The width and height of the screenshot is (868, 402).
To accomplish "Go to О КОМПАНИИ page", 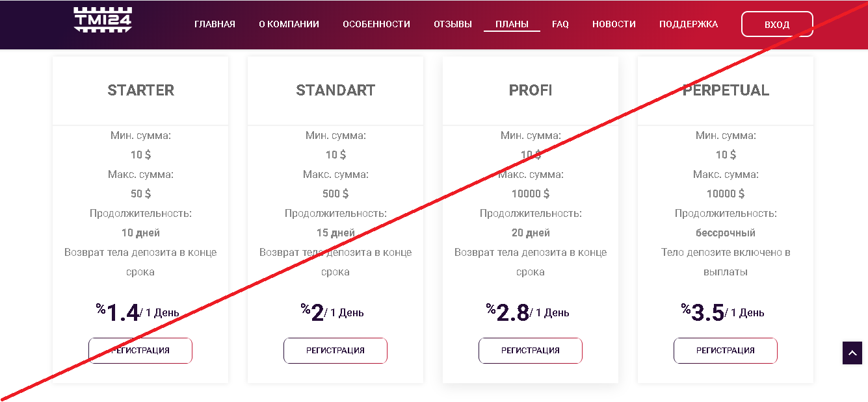I will click(x=289, y=24).
